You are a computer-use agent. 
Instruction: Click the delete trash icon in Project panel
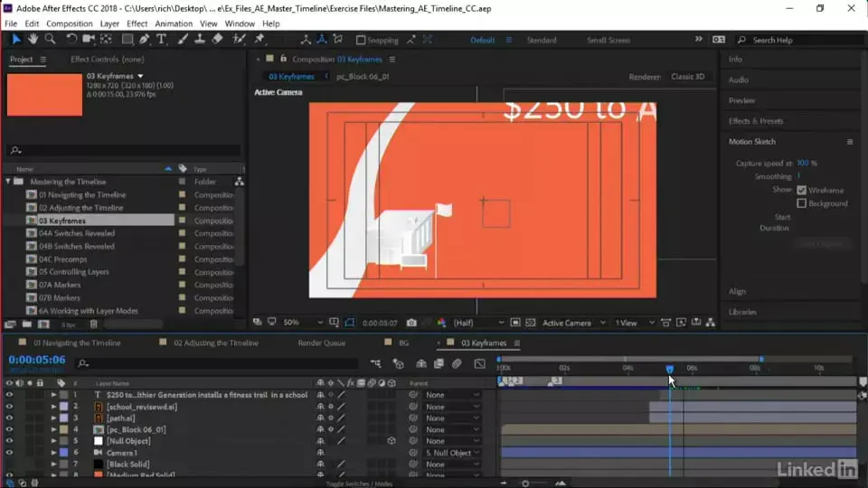pos(93,324)
